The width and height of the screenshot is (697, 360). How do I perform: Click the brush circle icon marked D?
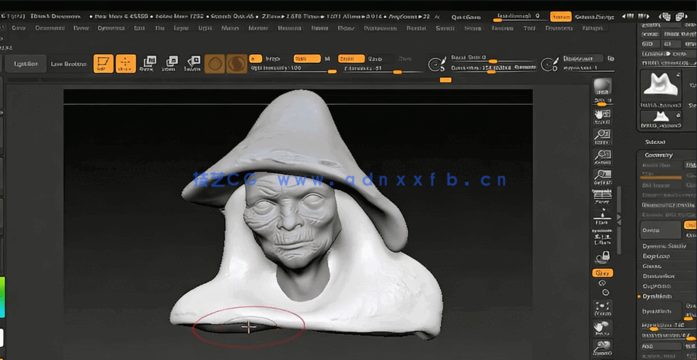(549, 64)
